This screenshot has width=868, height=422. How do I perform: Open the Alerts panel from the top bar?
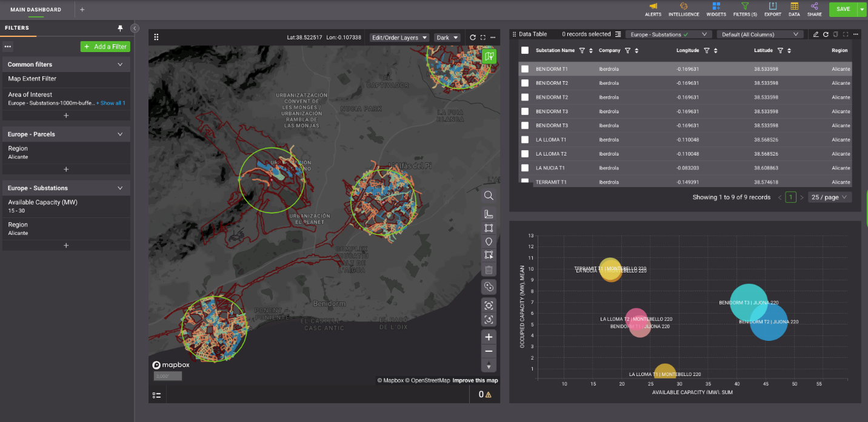pyautogui.click(x=653, y=8)
